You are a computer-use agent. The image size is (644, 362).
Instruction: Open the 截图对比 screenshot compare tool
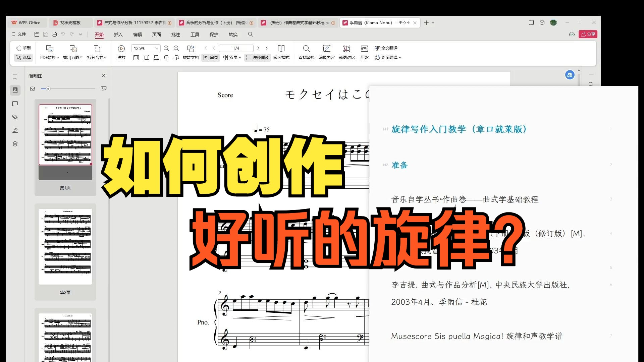[x=347, y=53]
